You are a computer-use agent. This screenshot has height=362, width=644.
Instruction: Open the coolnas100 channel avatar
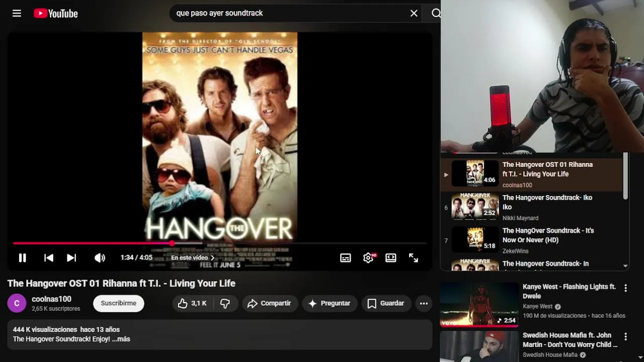click(x=17, y=303)
